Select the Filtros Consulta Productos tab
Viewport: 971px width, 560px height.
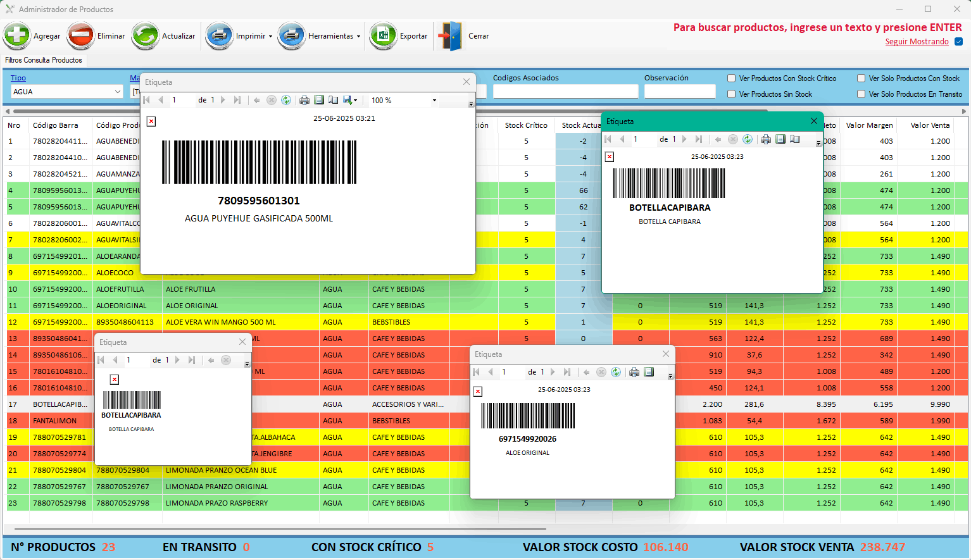point(44,60)
